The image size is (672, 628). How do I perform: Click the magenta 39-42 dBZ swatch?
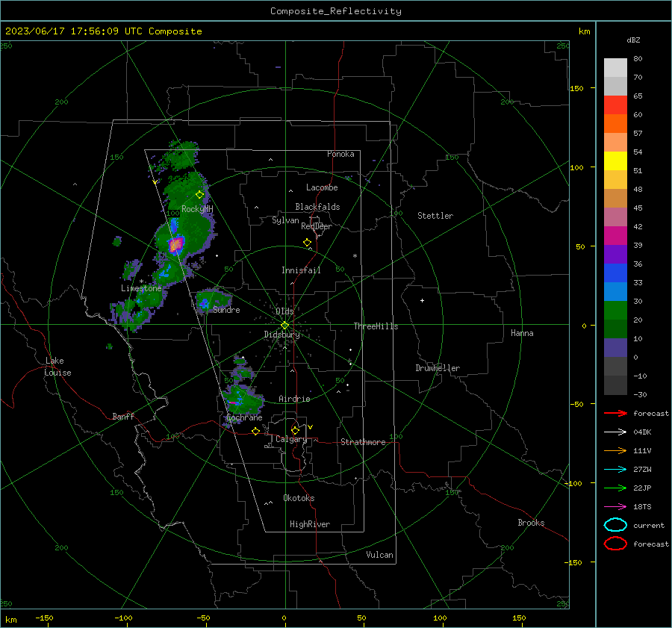coord(615,235)
